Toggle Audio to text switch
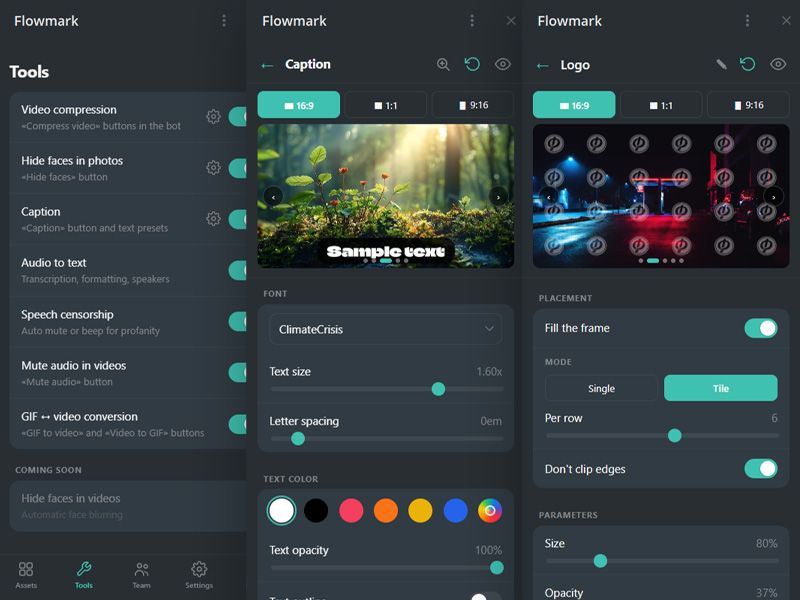800x600 pixels. tap(237, 270)
